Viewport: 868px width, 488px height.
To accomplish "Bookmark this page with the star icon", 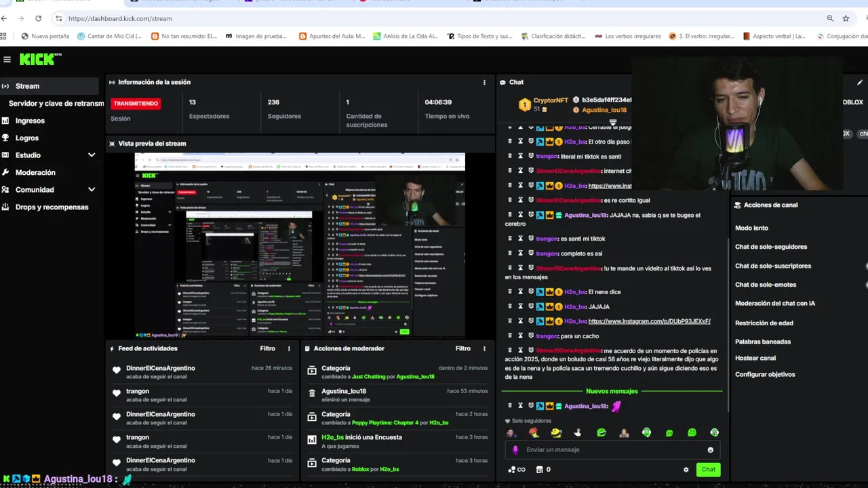I will 846,18.
